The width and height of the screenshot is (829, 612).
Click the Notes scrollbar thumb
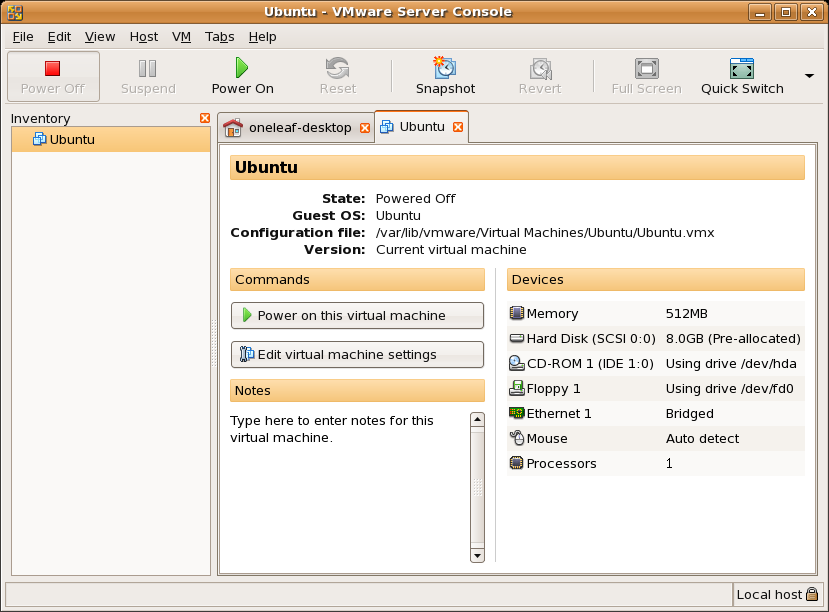(477, 487)
